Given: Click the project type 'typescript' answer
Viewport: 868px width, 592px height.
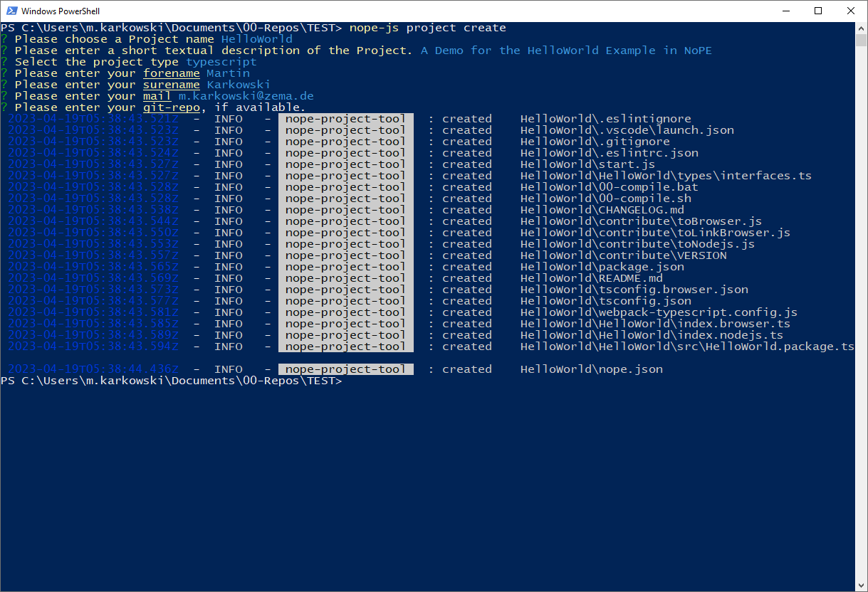Looking at the screenshot, I should click(x=221, y=62).
